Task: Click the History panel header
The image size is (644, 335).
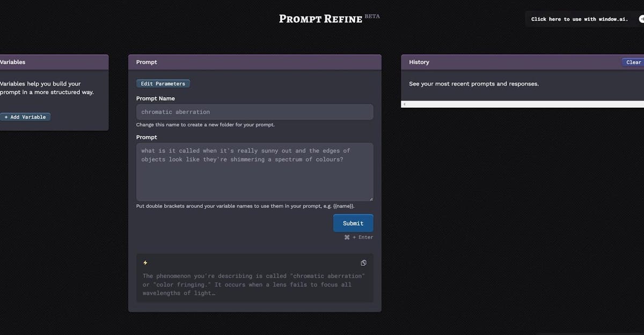Action: [x=523, y=62]
